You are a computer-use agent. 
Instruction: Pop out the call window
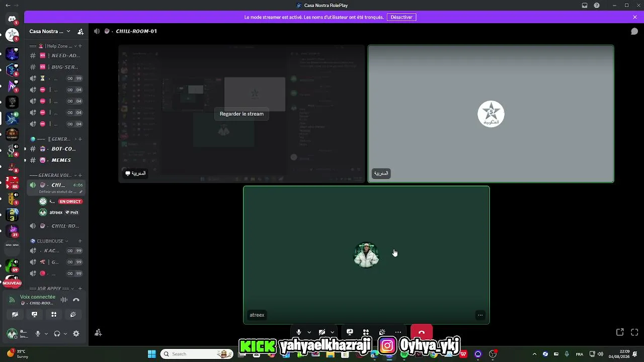tap(620, 332)
